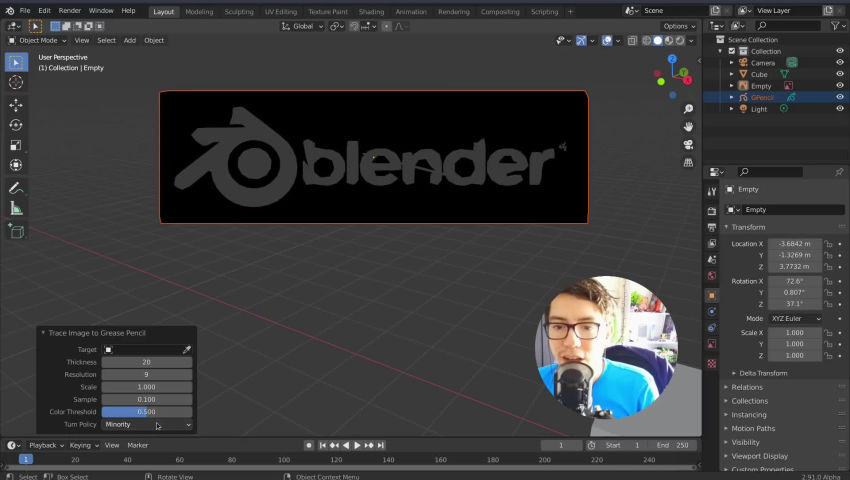The image size is (850, 480).
Task: Toggle the Collection exclude checkbox
Action: pos(732,51)
